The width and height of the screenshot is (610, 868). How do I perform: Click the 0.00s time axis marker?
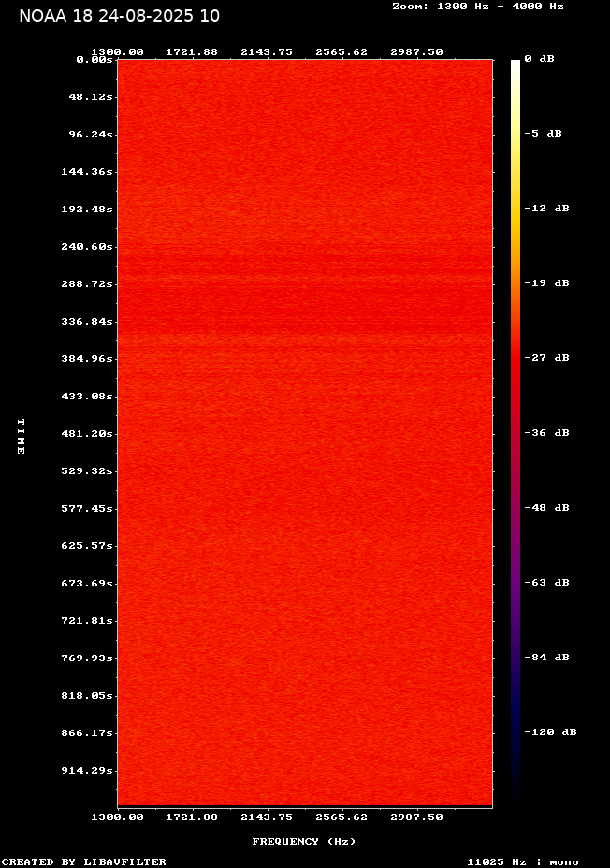tap(94, 59)
